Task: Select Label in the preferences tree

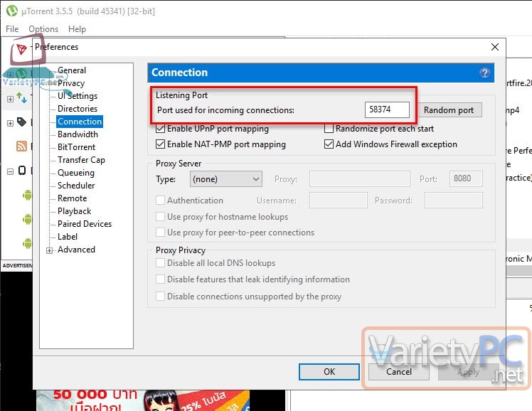Action: 68,237
